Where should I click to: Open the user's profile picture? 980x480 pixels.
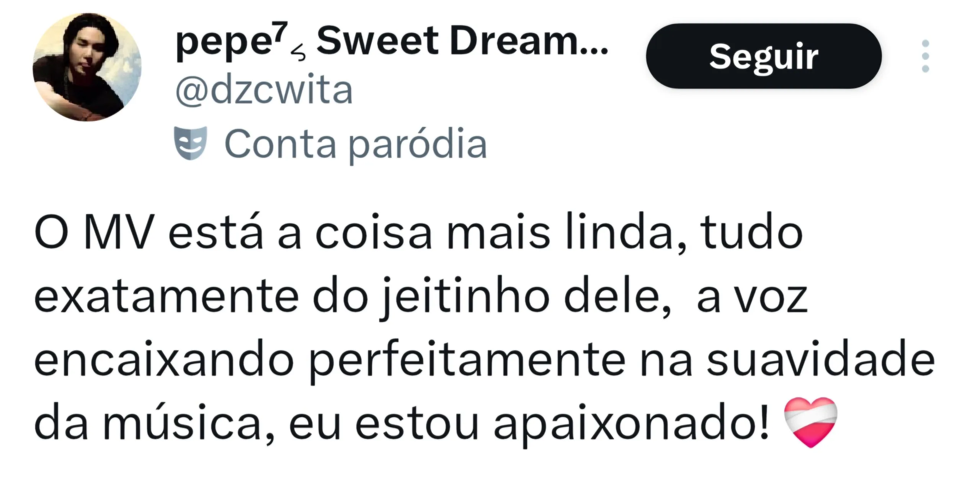click(x=87, y=68)
